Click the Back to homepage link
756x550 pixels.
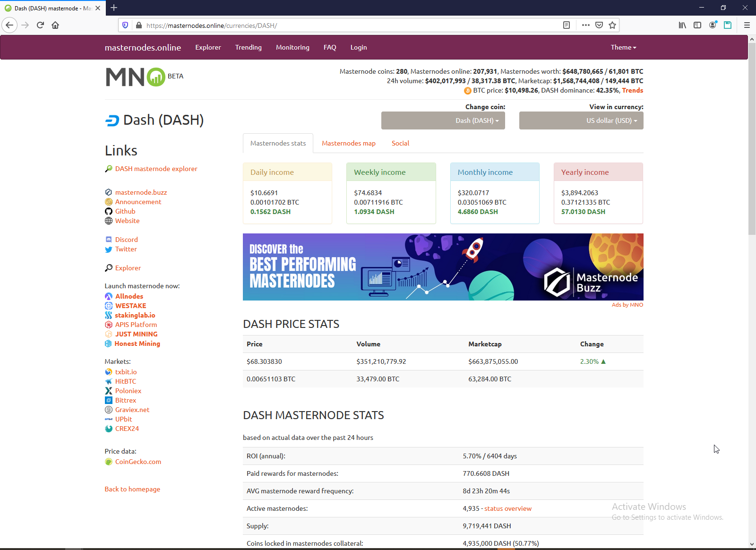click(132, 489)
